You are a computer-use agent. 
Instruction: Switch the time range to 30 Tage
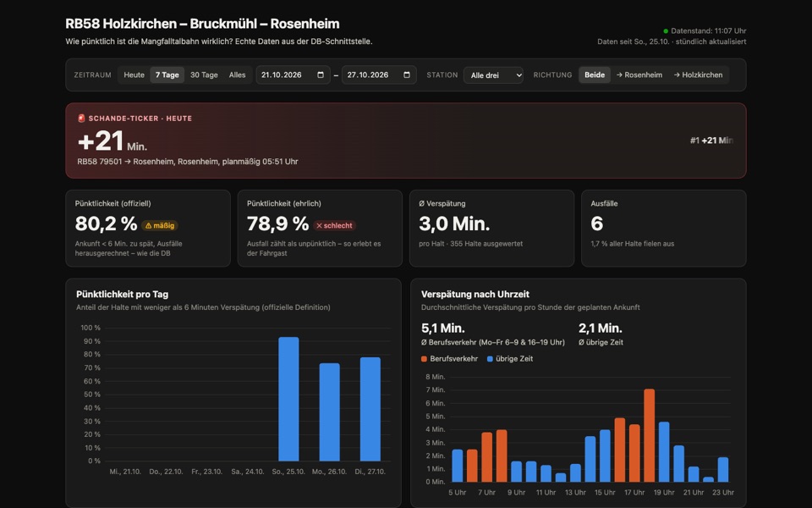[x=204, y=75]
